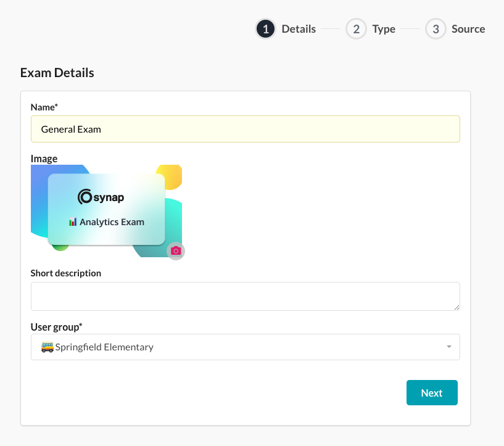Click the Exam Details heading
The height and width of the screenshot is (446, 504).
click(57, 73)
